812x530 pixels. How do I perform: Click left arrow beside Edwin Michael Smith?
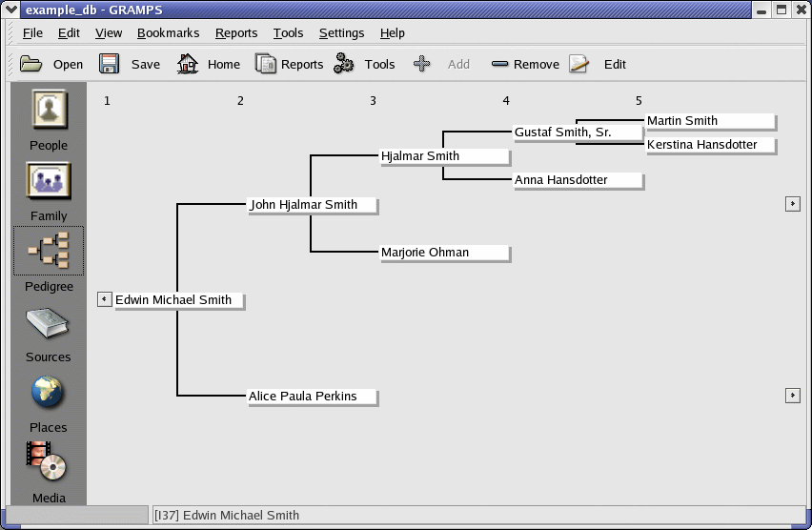[x=105, y=299]
